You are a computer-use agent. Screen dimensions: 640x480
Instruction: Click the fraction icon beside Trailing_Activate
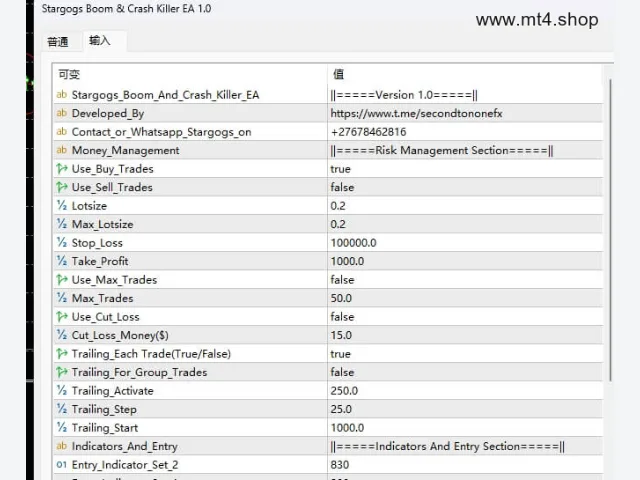point(62,391)
